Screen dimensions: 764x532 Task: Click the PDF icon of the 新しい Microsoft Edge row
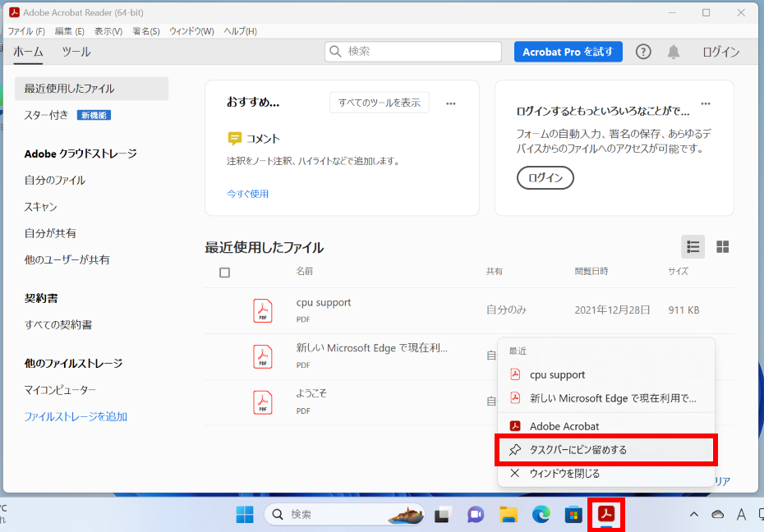pos(263,356)
